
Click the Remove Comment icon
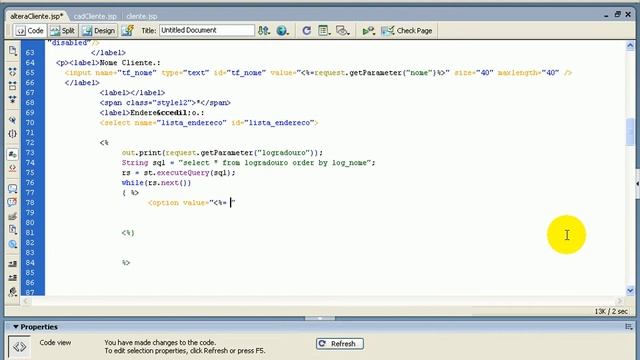(13, 202)
